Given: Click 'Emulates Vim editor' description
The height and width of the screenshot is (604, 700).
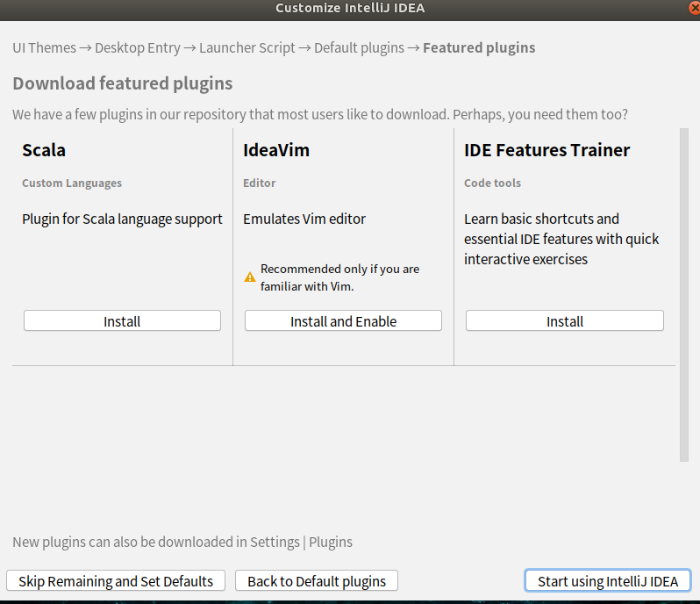Looking at the screenshot, I should (x=304, y=219).
